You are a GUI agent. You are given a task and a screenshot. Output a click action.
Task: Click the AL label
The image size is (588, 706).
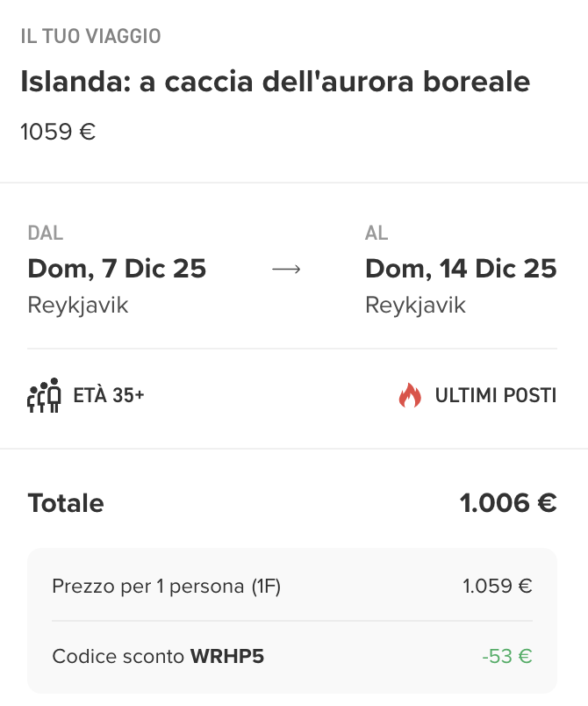coord(376,234)
